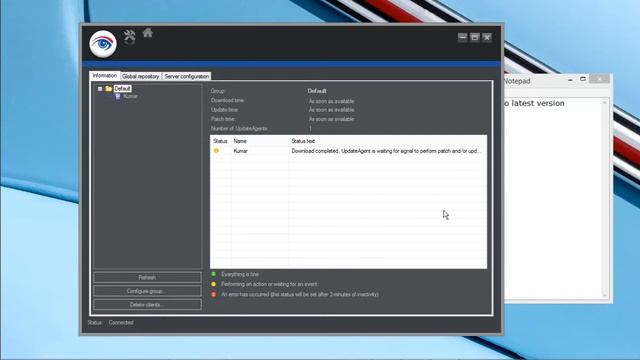Click the Group value 'Default'

click(x=317, y=91)
